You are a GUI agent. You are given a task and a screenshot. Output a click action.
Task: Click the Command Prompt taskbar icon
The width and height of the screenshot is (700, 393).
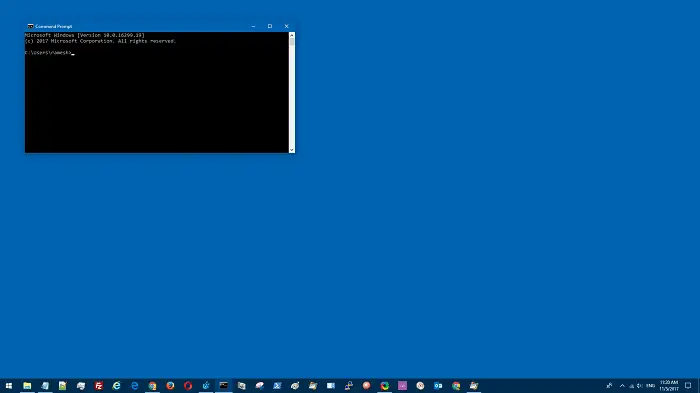(x=224, y=385)
